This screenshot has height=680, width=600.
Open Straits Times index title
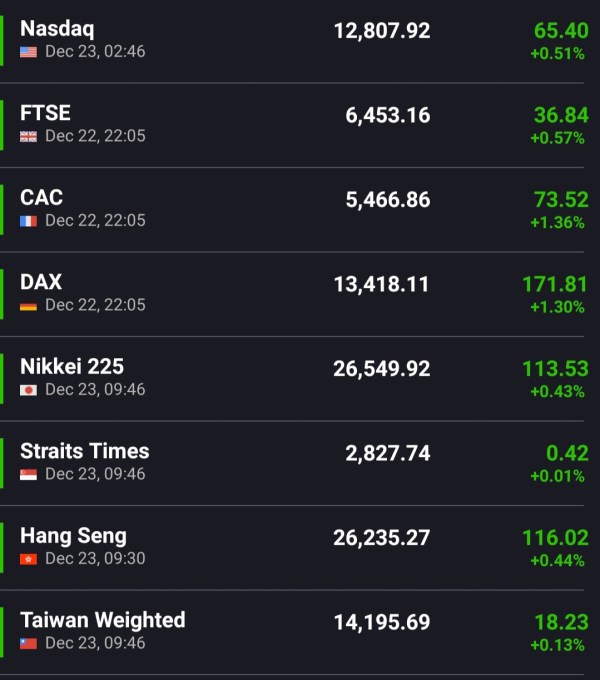(x=85, y=451)
